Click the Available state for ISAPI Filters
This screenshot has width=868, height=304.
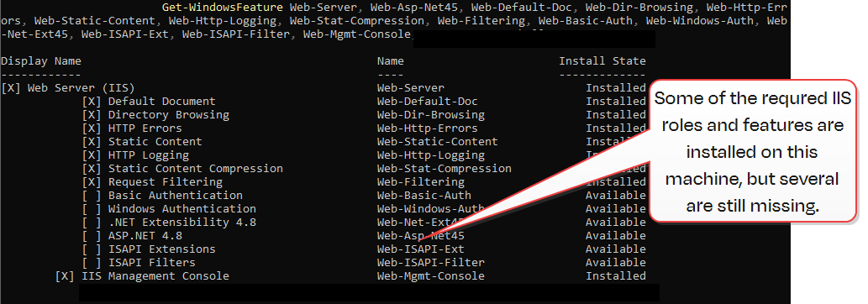click(x=616, y=263)
